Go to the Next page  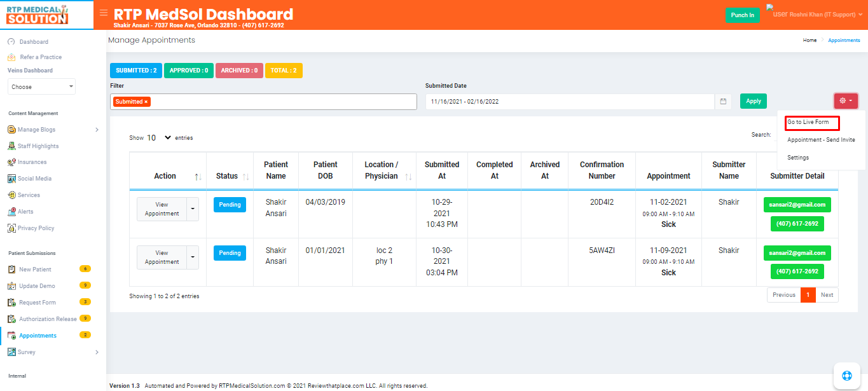(827, 295)
